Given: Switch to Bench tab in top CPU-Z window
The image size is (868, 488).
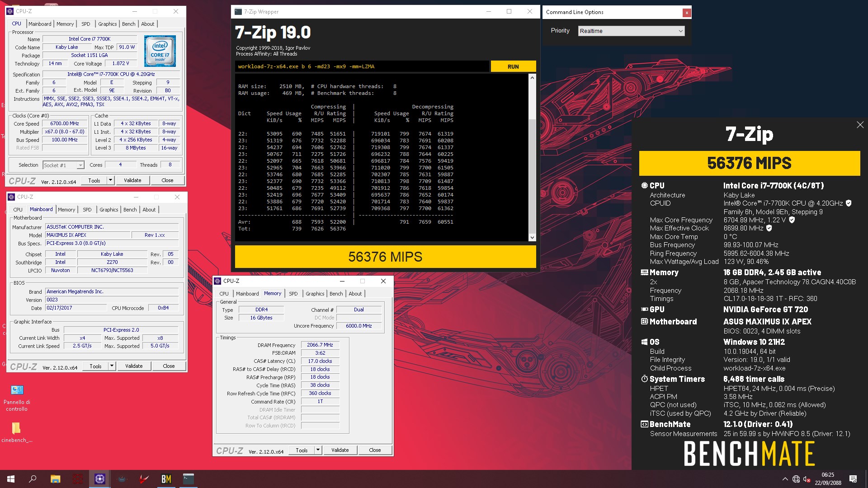Looking at the screenshot, I should tap(129, 24).
